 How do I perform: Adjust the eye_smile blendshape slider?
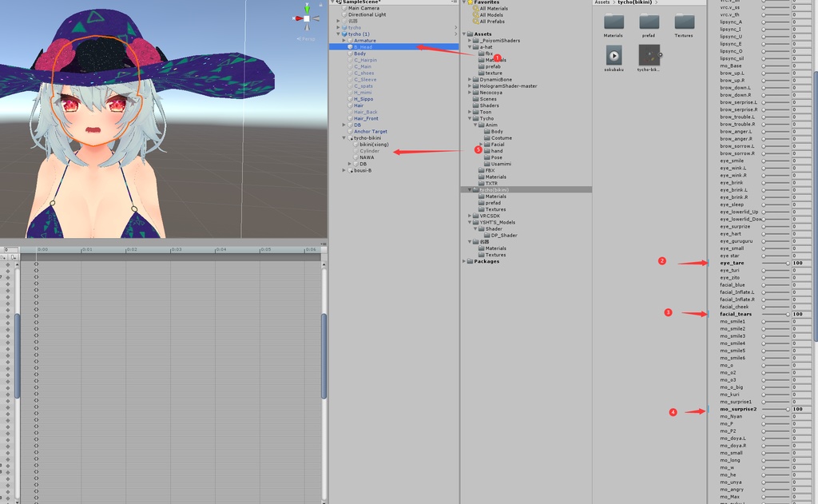tap(776, 161)
